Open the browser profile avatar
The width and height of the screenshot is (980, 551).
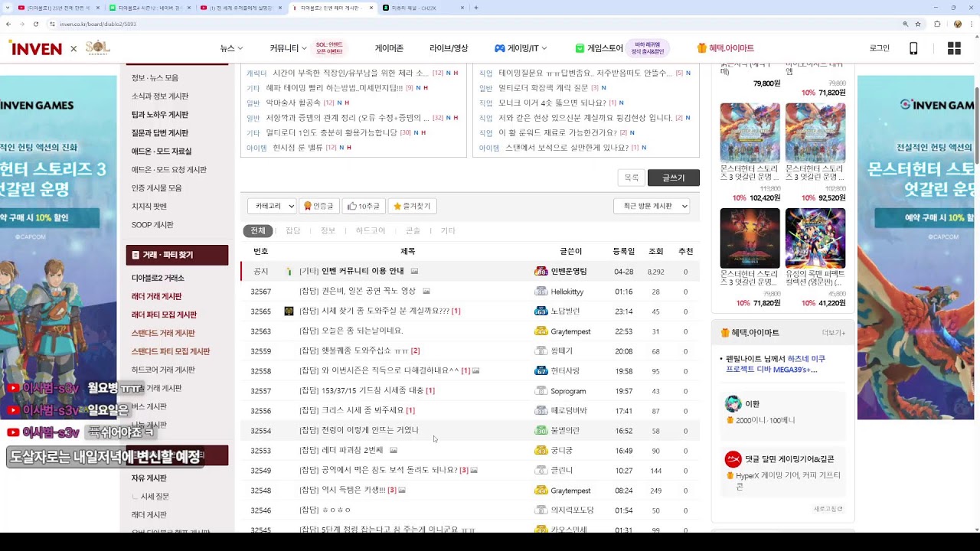click(957, 24)
